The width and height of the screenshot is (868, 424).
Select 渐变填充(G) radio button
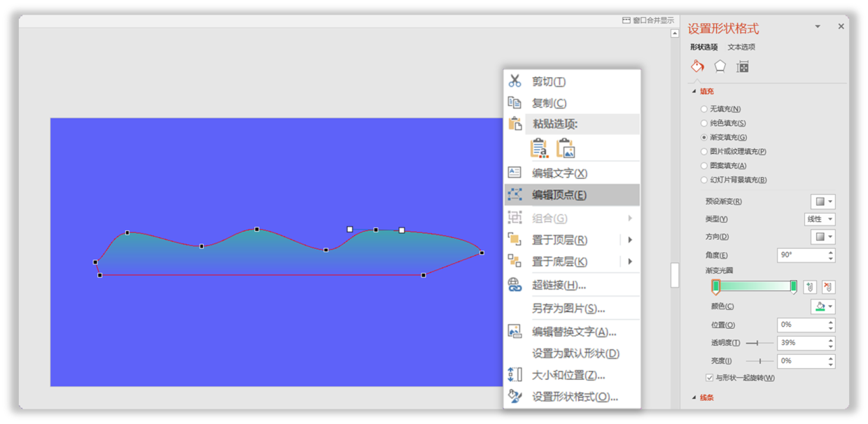tap(704, 137)
